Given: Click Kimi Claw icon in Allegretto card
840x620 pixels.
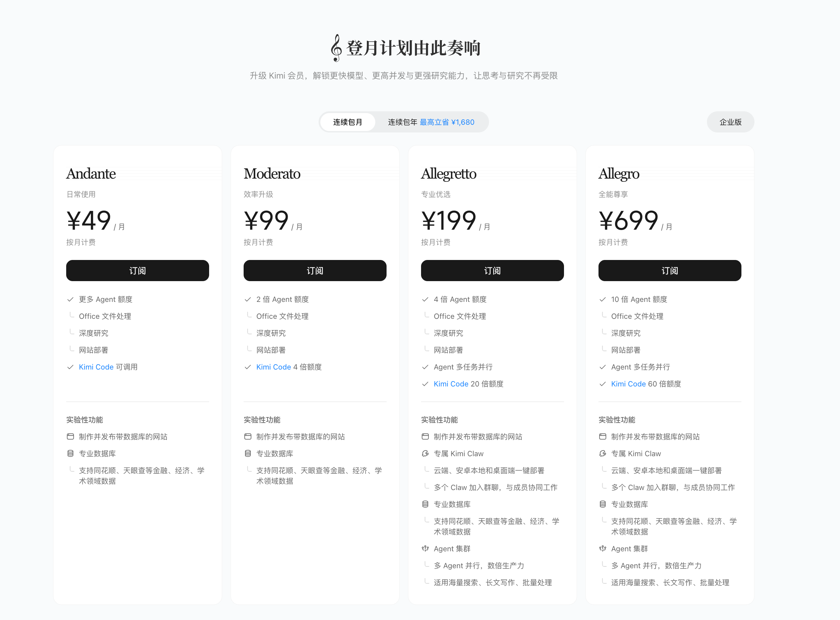Looking at the screenshot, I should pyautogui.click(x=425, y=453).
